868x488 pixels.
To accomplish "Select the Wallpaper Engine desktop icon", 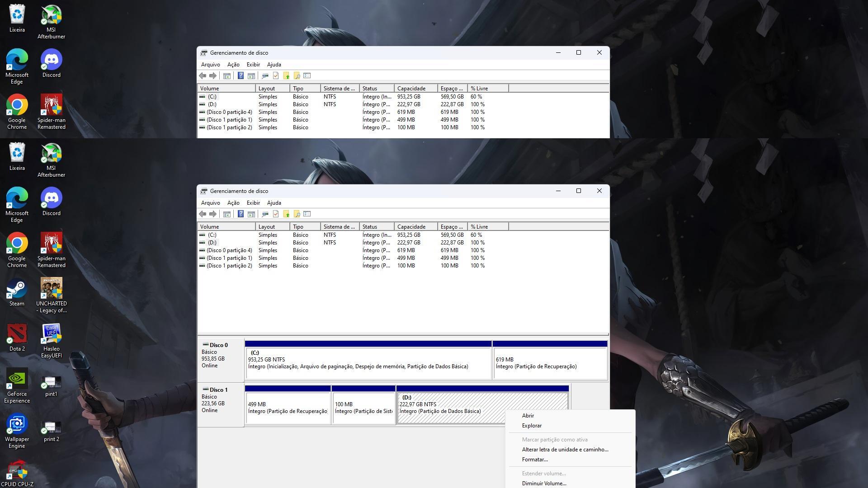I will [17, 431].
